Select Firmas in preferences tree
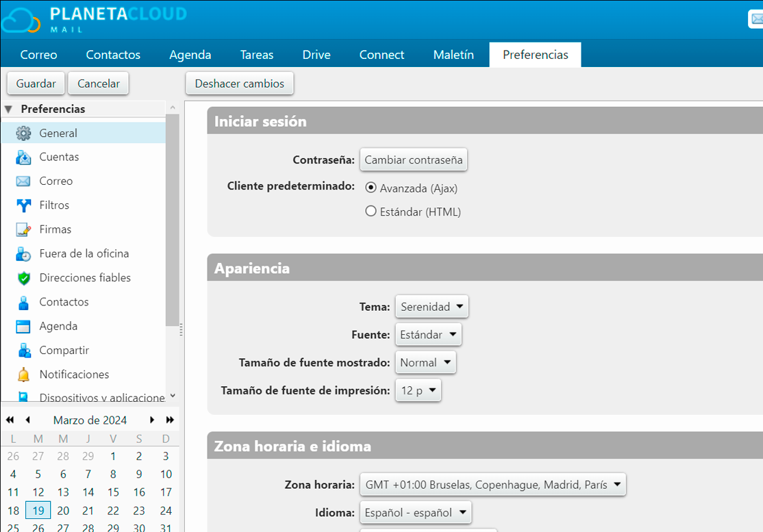Image resolution: width=763 pixels, height=532 pixels. coord(84,229)
